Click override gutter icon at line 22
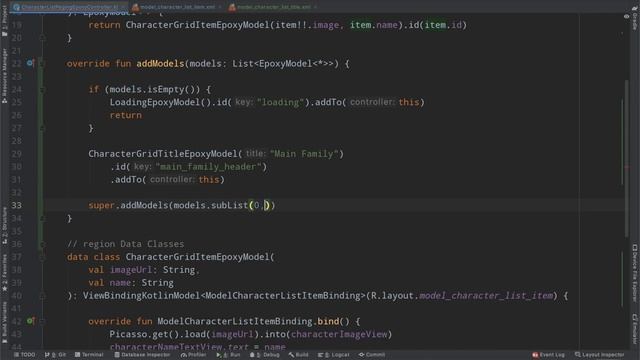The height and width of the screenshot is (360, 640). click(30, 63)
